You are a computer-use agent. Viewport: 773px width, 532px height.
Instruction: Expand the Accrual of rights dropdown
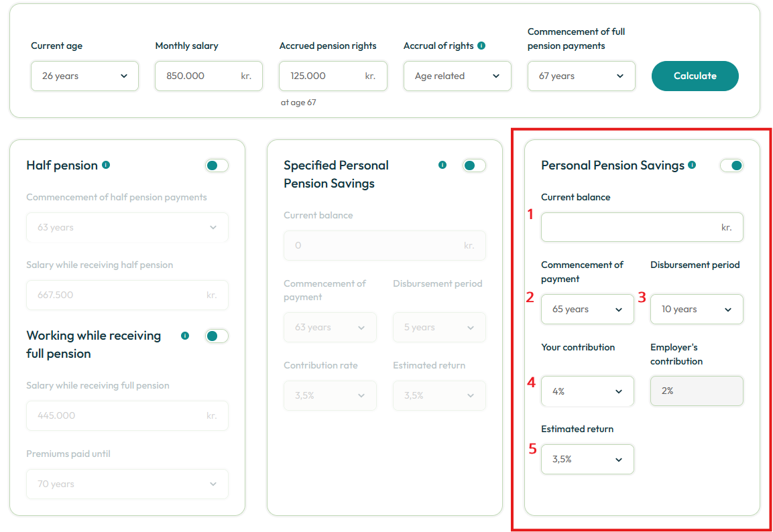point(457,76)
